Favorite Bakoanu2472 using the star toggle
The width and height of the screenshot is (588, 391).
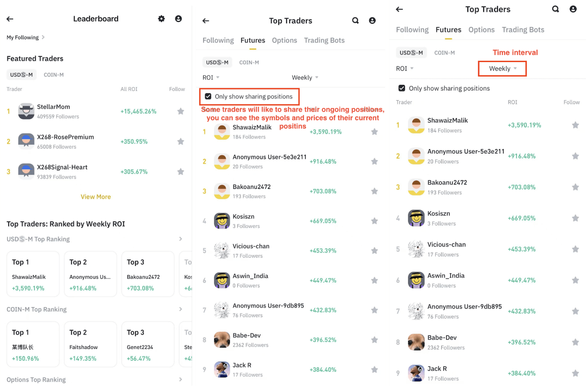point(374,191)
